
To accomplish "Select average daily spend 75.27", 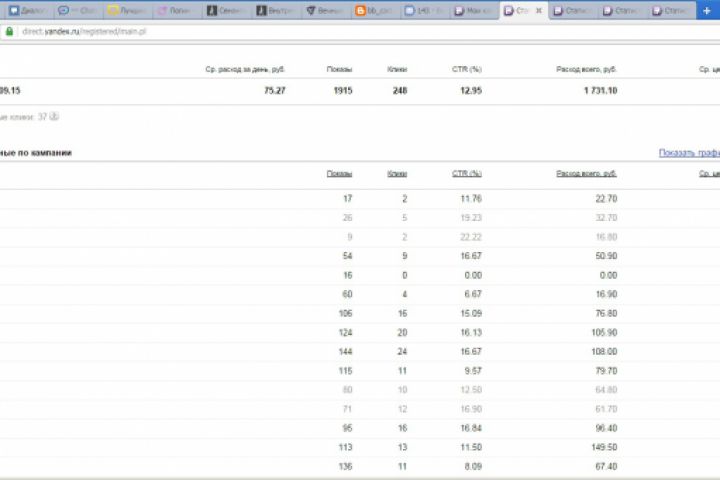I will pos(275,91).
